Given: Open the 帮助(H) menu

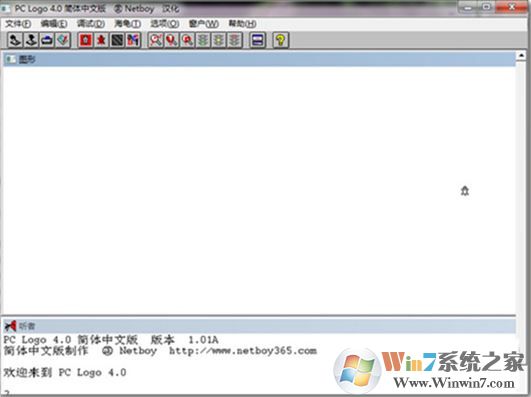Looking at the screenshot, I should point(242,23).
